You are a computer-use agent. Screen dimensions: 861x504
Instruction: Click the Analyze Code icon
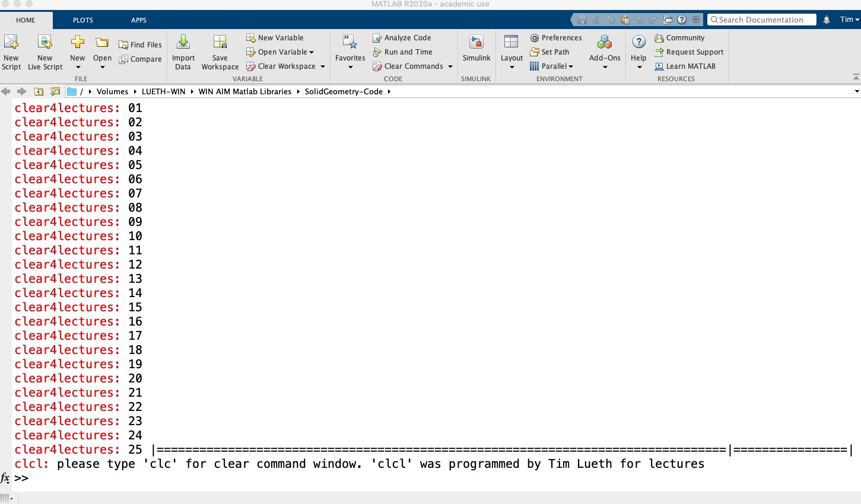click(377, 38)
